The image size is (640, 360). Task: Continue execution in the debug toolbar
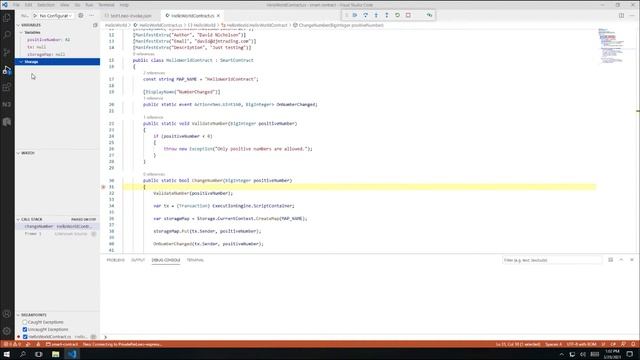[x=355, y=15]
